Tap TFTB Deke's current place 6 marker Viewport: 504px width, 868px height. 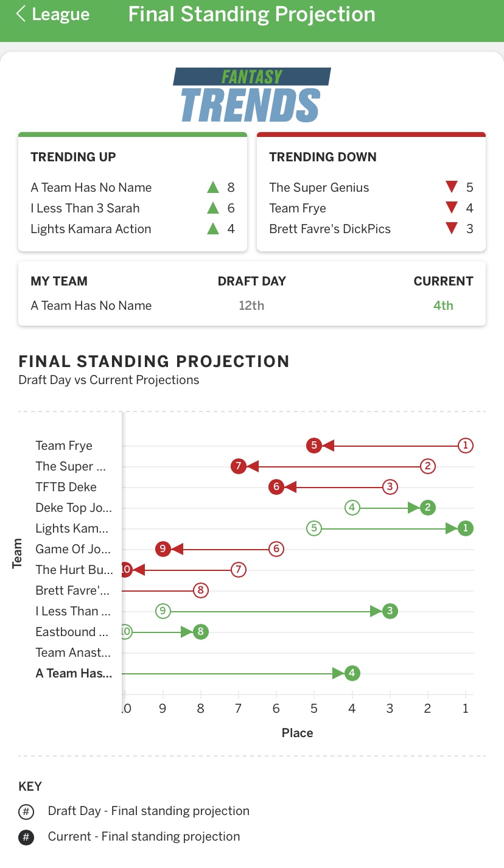tap(276, 487)
